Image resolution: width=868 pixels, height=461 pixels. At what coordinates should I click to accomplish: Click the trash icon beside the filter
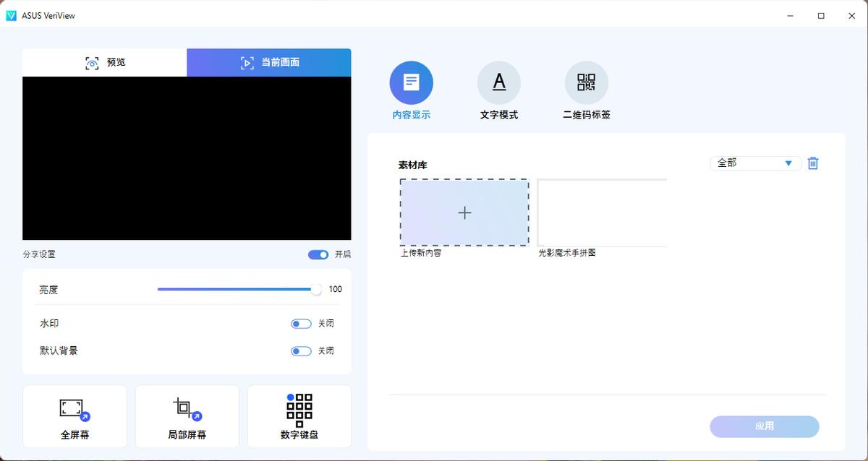[x=813, y=163]
